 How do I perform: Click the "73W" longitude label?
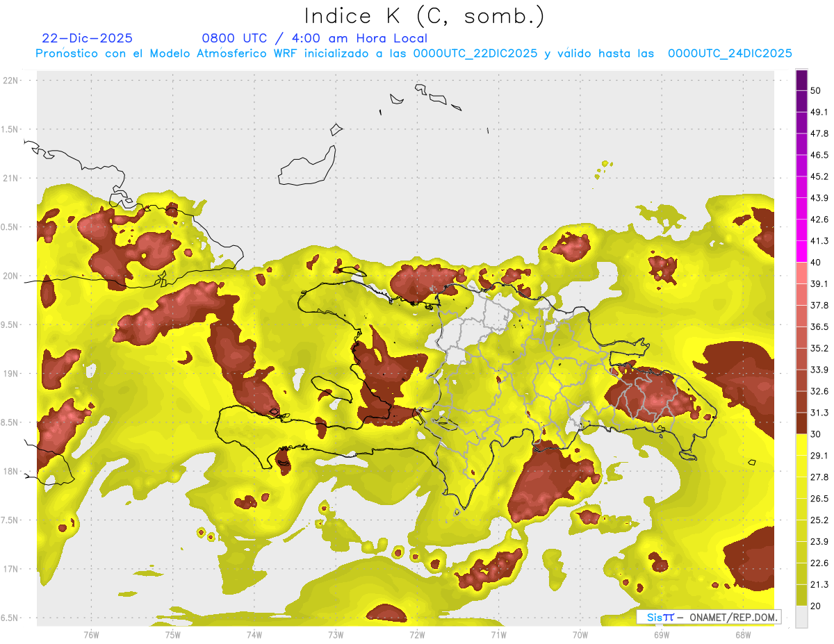point(336,634)
